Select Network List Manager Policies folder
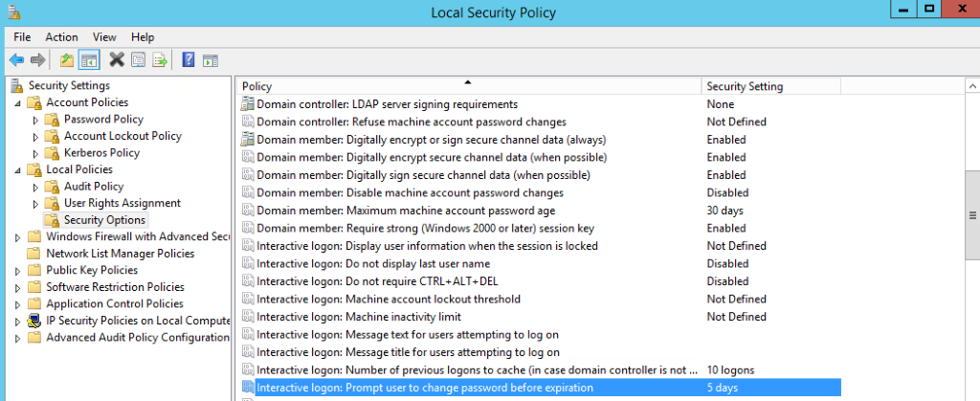Viewport: 980px width, 401px height. 120,254
